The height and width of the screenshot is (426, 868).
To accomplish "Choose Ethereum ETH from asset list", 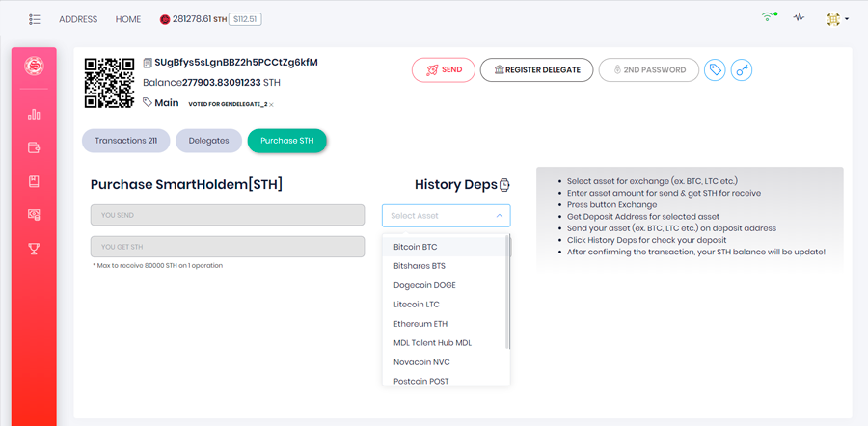I will (x=445, y=324).
